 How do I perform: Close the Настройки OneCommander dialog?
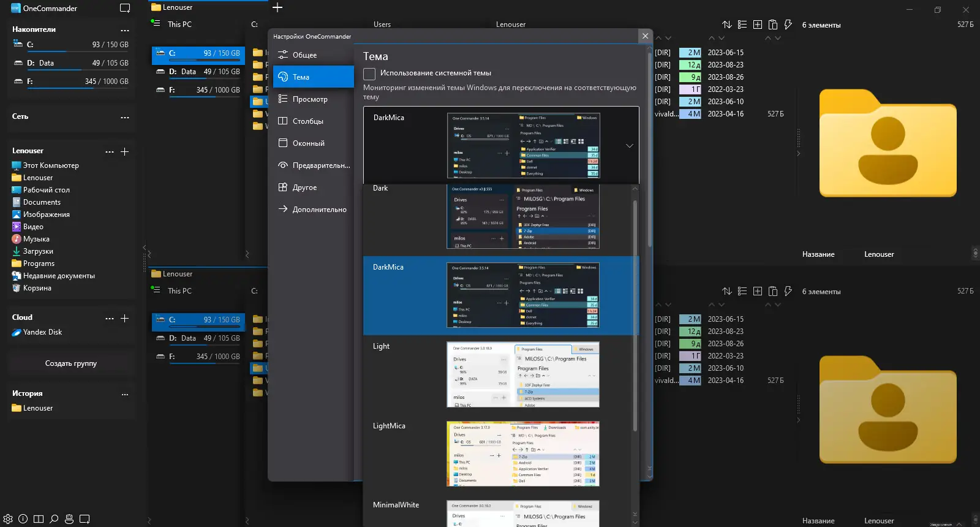[x=645, y=36]
